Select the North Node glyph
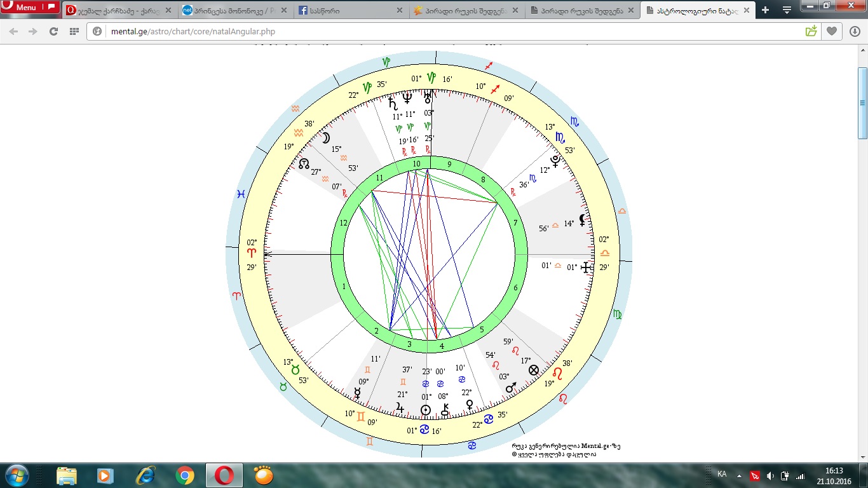Image resolution: width=868 pixels, height=488 pixels. pos(305,163)
